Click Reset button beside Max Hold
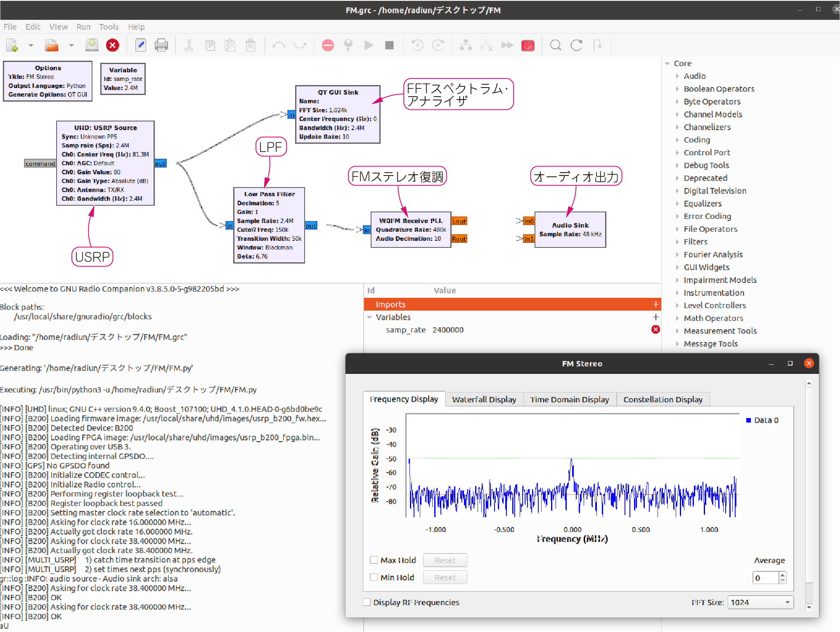 pos(445,560)
